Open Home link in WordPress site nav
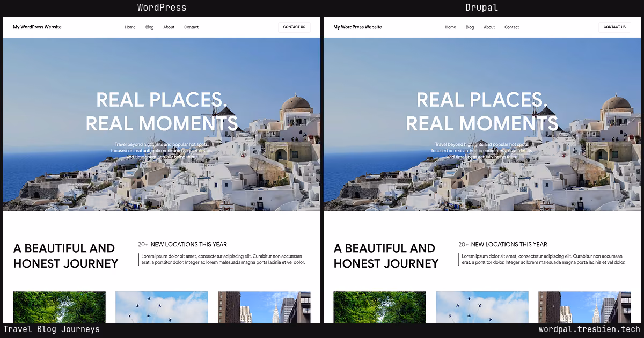 [130, 27]
